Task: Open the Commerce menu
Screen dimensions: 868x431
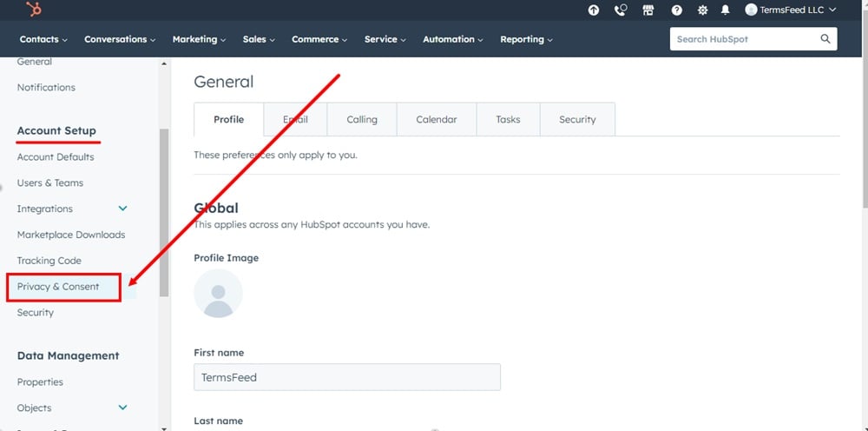Action: 319,39
